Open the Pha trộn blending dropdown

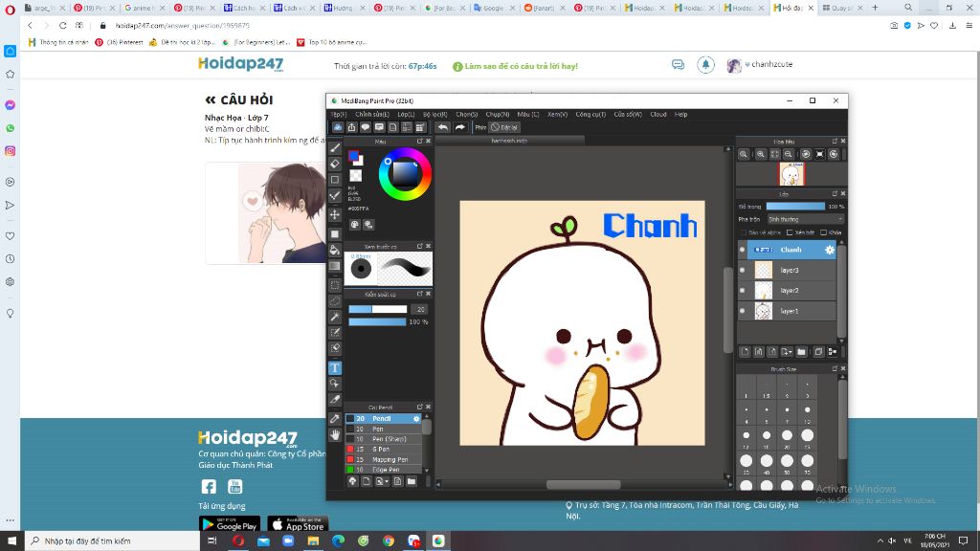point(806,219)
